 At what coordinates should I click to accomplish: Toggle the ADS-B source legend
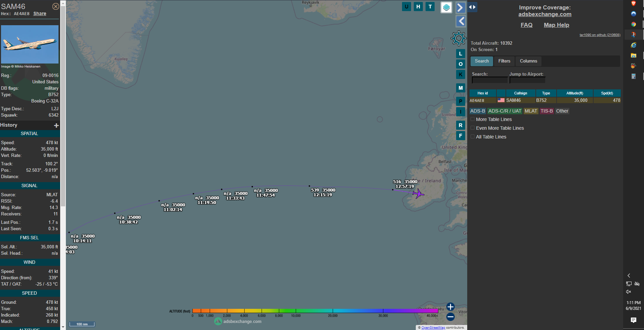tap(478, 111)
